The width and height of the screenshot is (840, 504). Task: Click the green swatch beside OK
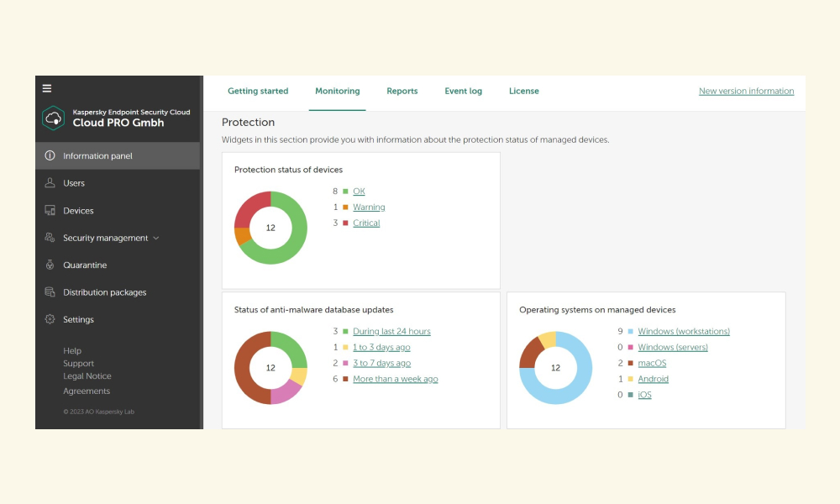[345, 192]
